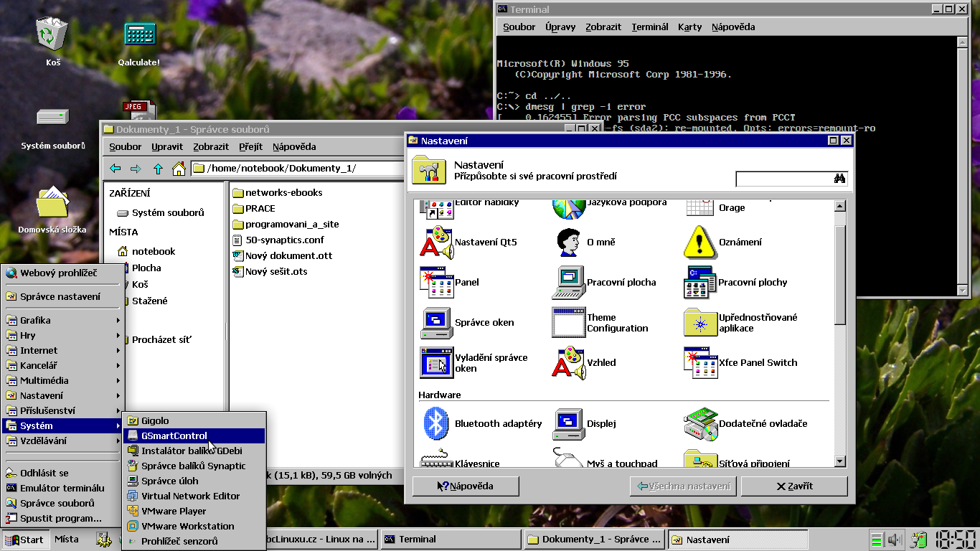Image resolution: width=980 pixels, height=551 pixels.
Task: Expand the Multimédia submenu
Action: coord(62,380)
